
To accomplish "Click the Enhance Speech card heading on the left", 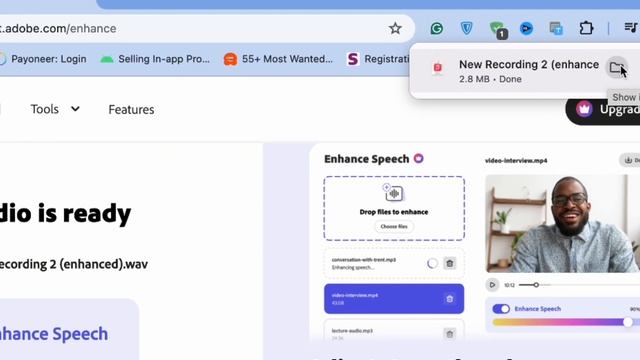I will click(54, 334).
